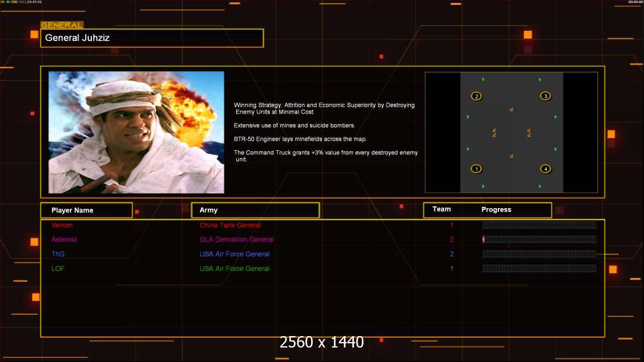Select start position 4 on the minimap
Viewport: 644px width, 362px height.
click(x=546, y=169)
